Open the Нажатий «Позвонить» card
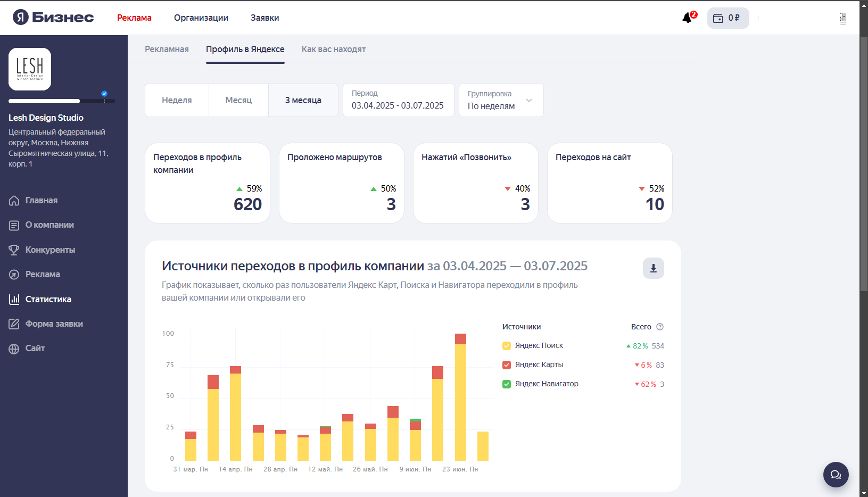This screenshot has height=497, width=868. pos(476,183)
